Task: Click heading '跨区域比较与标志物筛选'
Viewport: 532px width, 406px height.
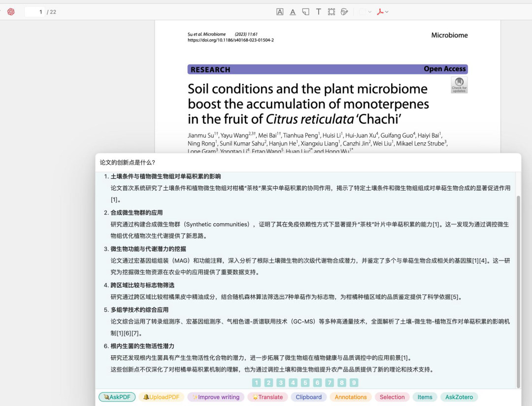Action: pos(142,285)
